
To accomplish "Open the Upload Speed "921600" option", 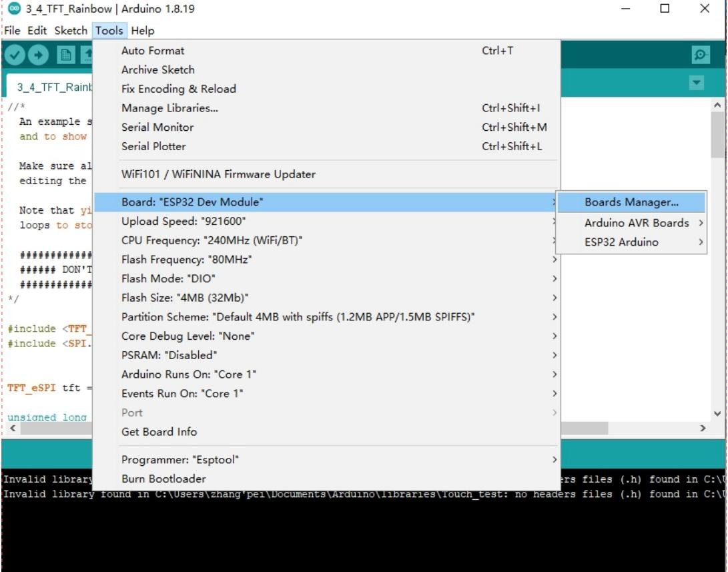I will 188,221.
